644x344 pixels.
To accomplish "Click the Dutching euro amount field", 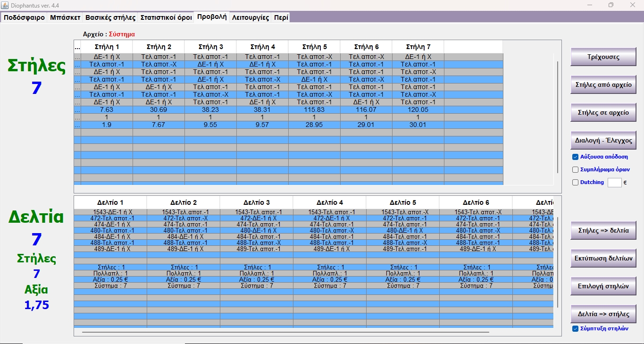I will coord(614,182).
